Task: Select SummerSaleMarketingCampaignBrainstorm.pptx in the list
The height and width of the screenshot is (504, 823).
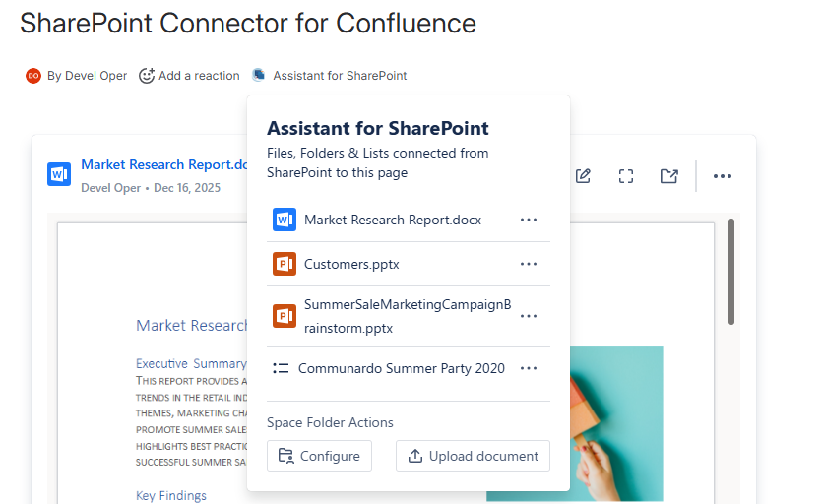Action: (x=407, y=316)
